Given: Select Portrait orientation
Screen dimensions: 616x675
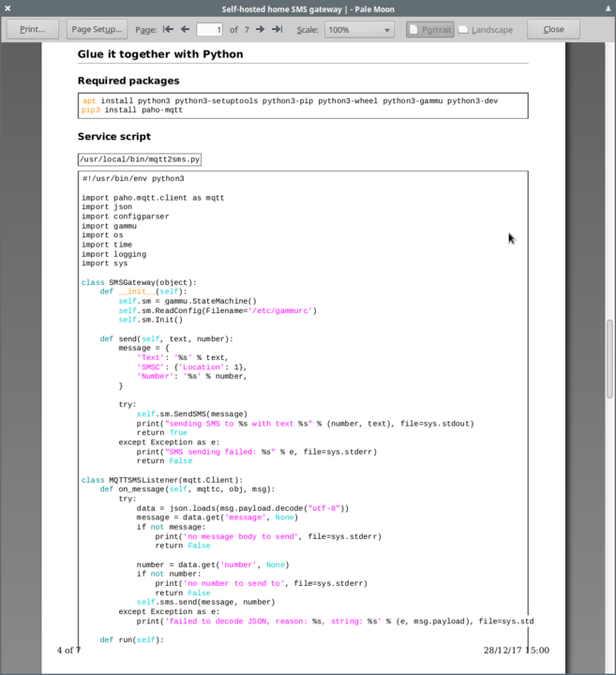Looking at the screenshot, I should pyautogui.click(x=429, y=29).
